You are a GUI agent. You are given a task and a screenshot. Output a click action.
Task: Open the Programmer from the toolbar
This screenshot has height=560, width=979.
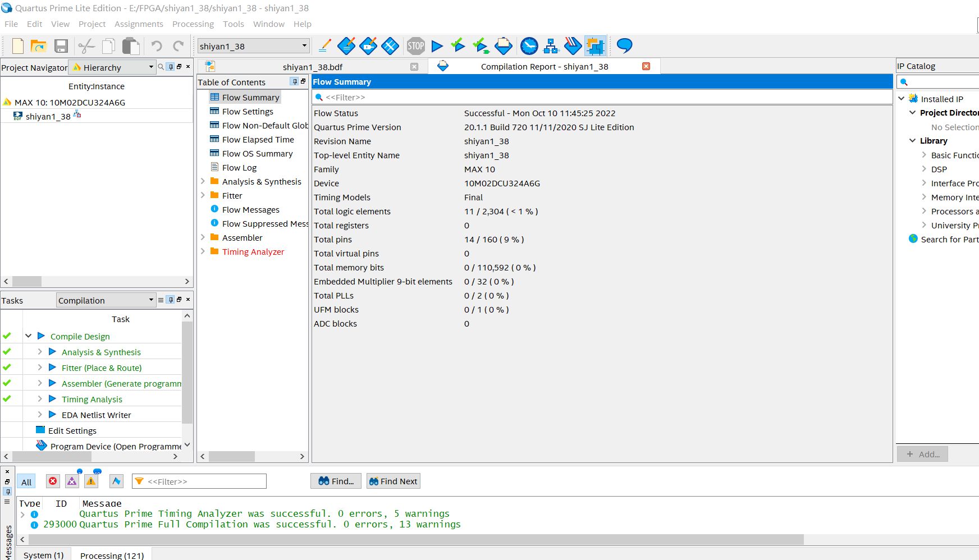573,46
